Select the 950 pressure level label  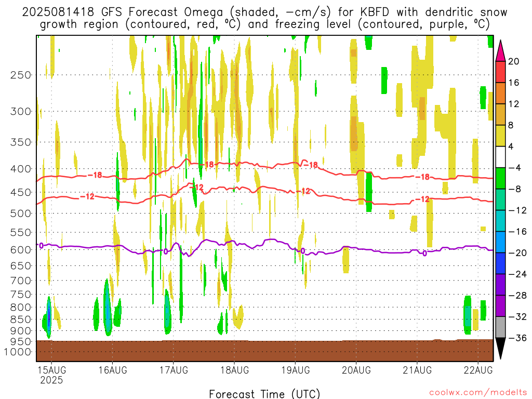point(21,342)
